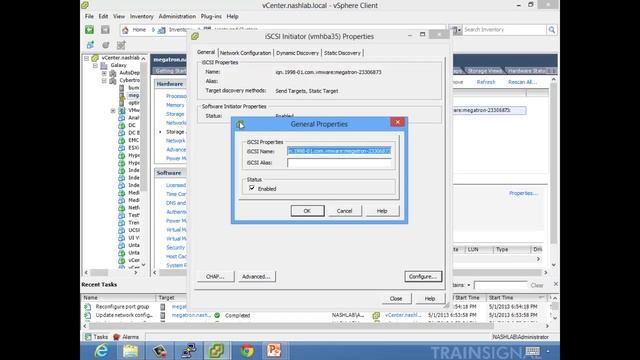
Task: Select the Netfi virtual machine icon
Action: [122, 208]
